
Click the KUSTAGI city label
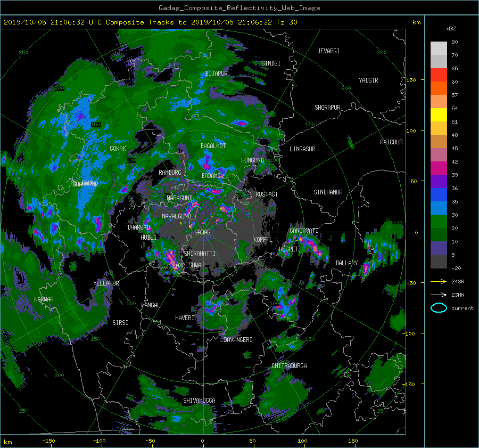267,194
